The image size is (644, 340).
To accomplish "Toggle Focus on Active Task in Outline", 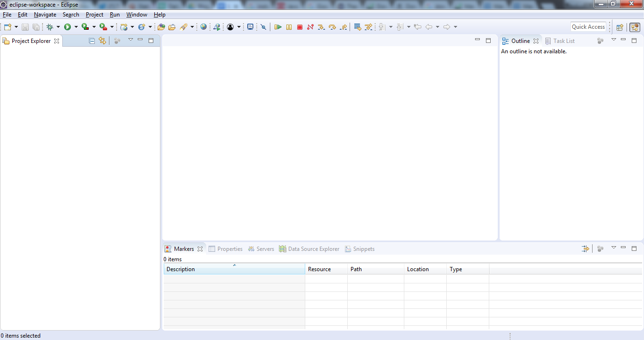I will 600,41.
